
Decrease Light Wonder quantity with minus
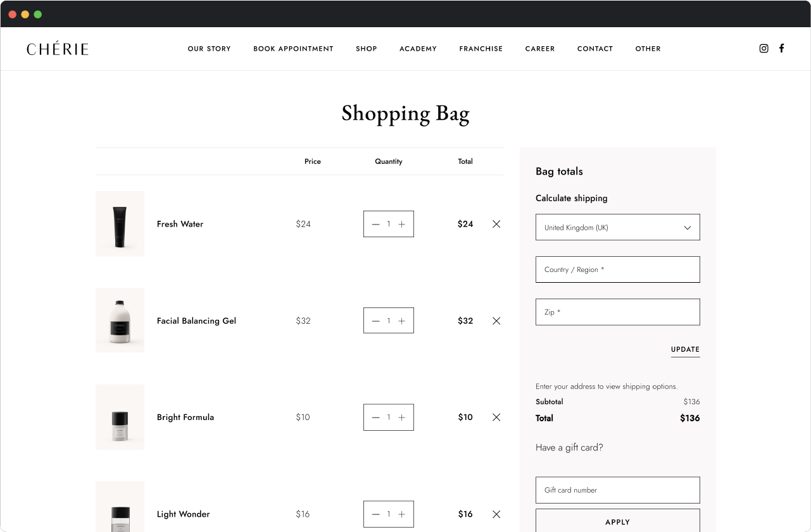coord(376,514)
